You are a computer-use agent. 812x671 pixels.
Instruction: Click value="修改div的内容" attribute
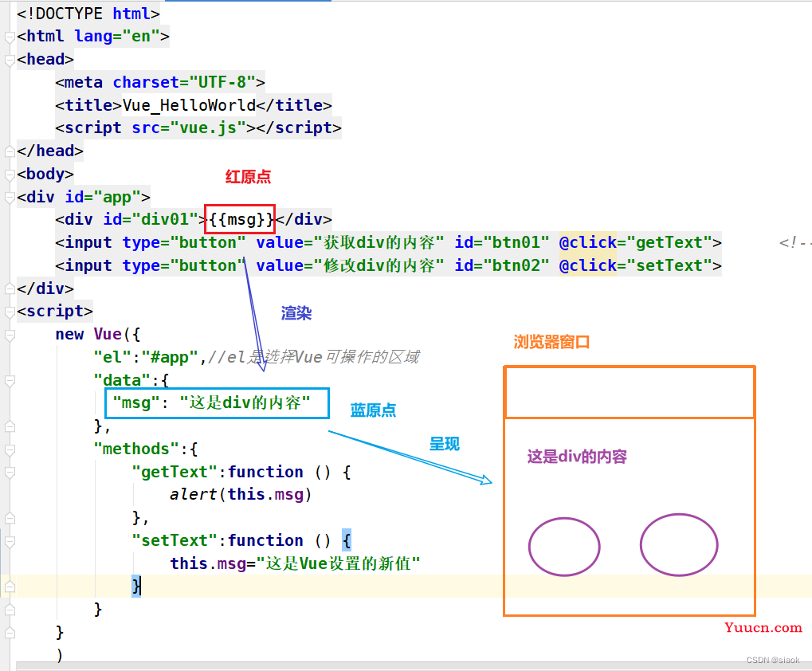[351, 265]
